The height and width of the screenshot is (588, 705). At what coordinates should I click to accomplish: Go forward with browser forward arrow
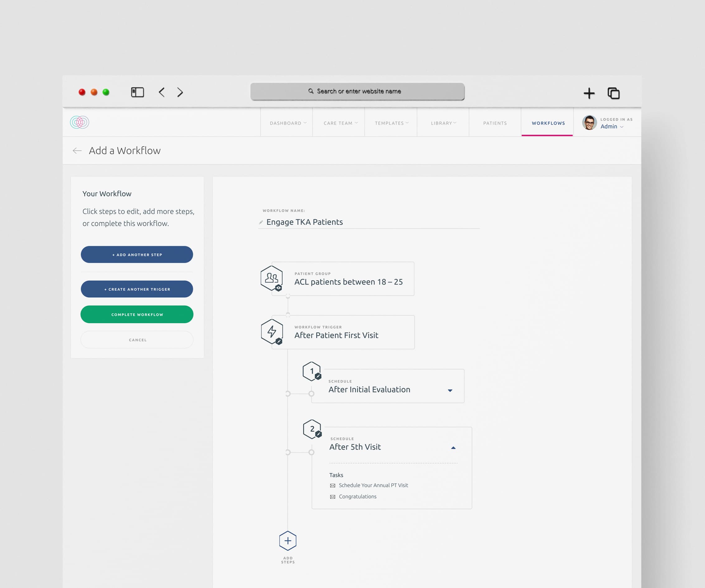(180, 92)
